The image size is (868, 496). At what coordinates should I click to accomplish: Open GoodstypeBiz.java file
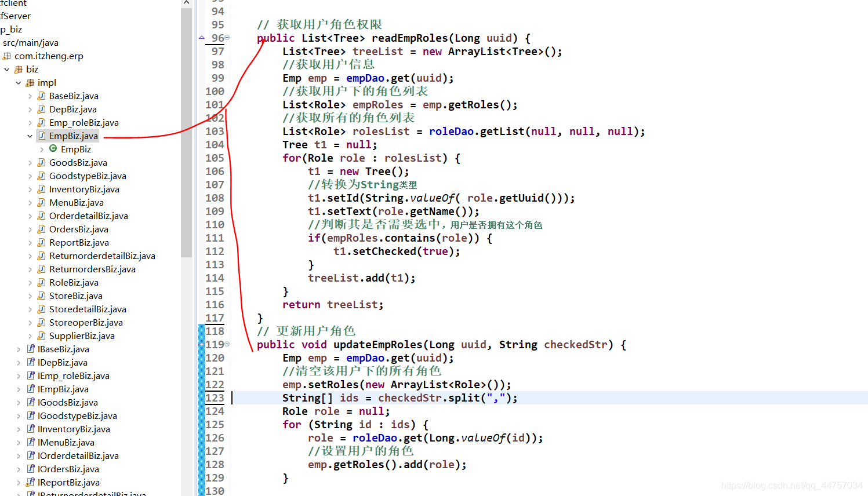pyautogui.click(x=88, y=176)
